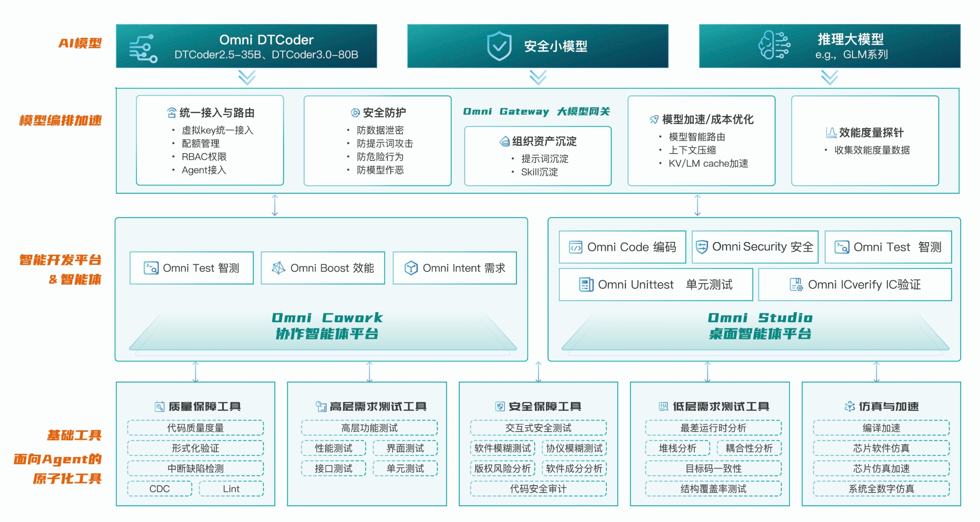Image resolution: width=980 pixels, height=522 pixels.
Task: Click the 结构覆盖率测试 chip
Action: (x=713, y=489)
